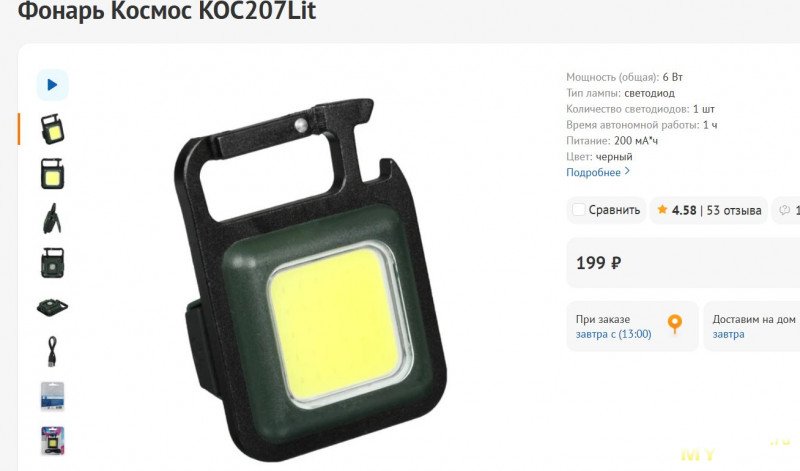Viewport: 800px width, 471px height.
Task: Click the main flashlight product image
Action: point(310,279)
